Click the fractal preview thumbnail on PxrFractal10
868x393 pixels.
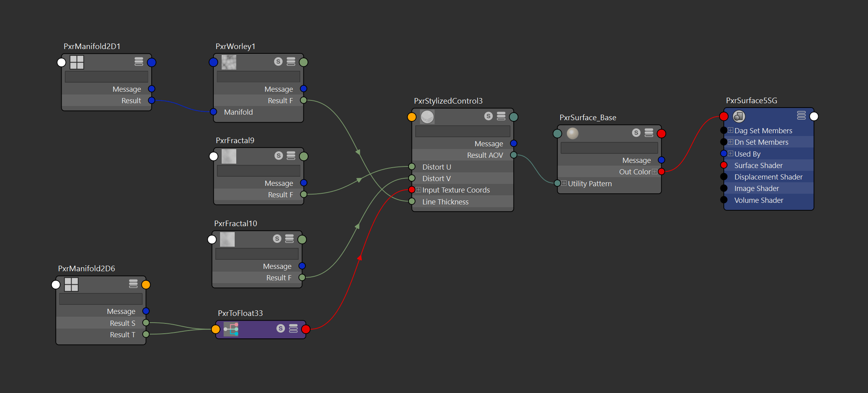[x=227, y=239]
